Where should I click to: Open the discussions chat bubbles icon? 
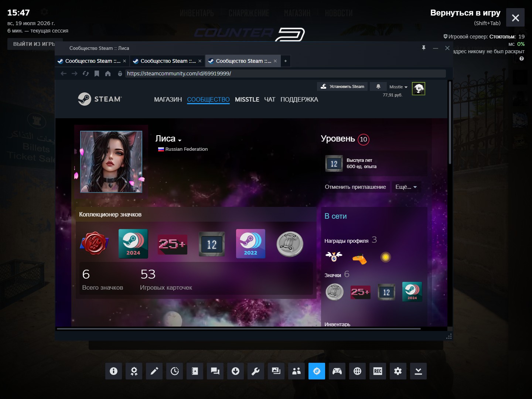tap(215, 371)
